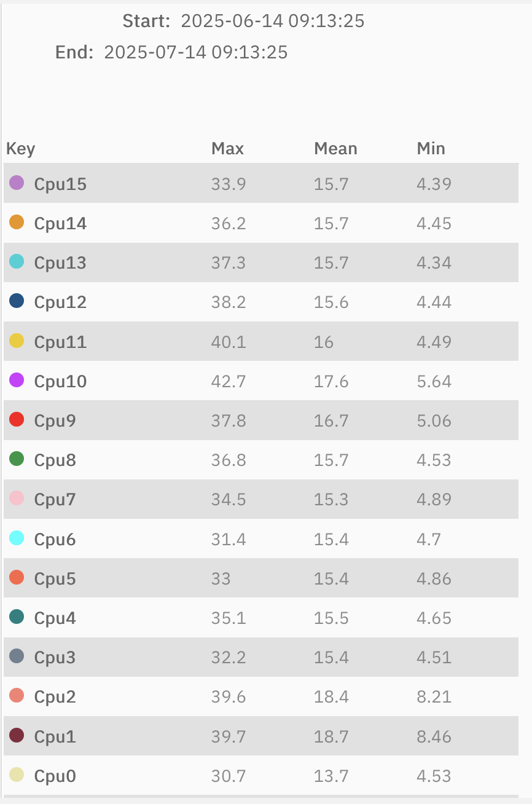
Task: Click the Cpu15 purple color dot
Action: pyautogui.click(x=17, y=183)
